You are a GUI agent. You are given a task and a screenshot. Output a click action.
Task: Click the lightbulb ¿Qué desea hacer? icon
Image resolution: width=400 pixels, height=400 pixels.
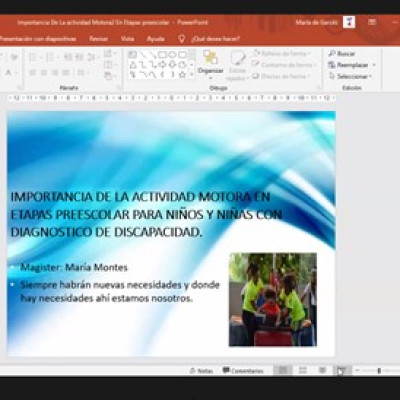[x=181, y=39]
